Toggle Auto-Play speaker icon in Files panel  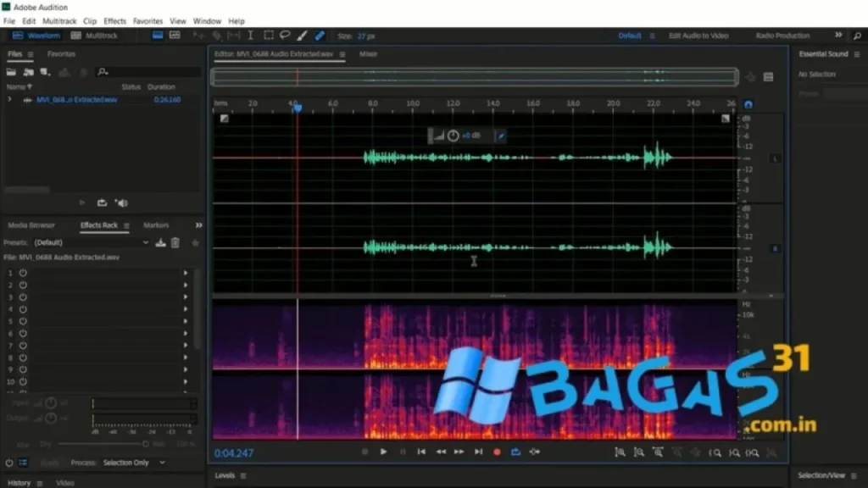tap(121, 203)
